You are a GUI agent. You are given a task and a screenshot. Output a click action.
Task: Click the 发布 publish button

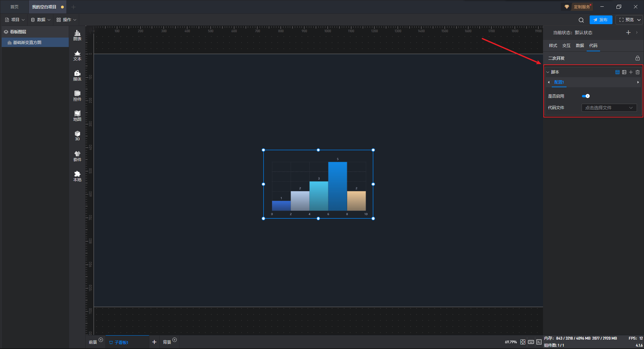601,20
